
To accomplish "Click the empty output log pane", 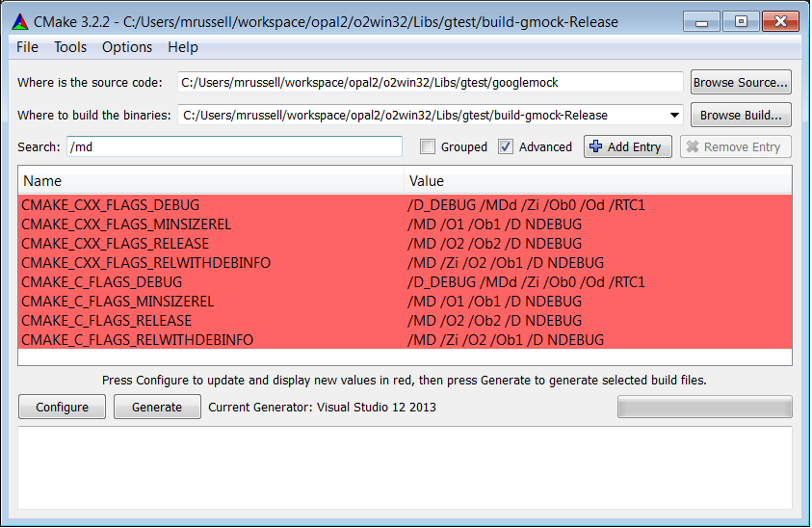I will 405,467.
